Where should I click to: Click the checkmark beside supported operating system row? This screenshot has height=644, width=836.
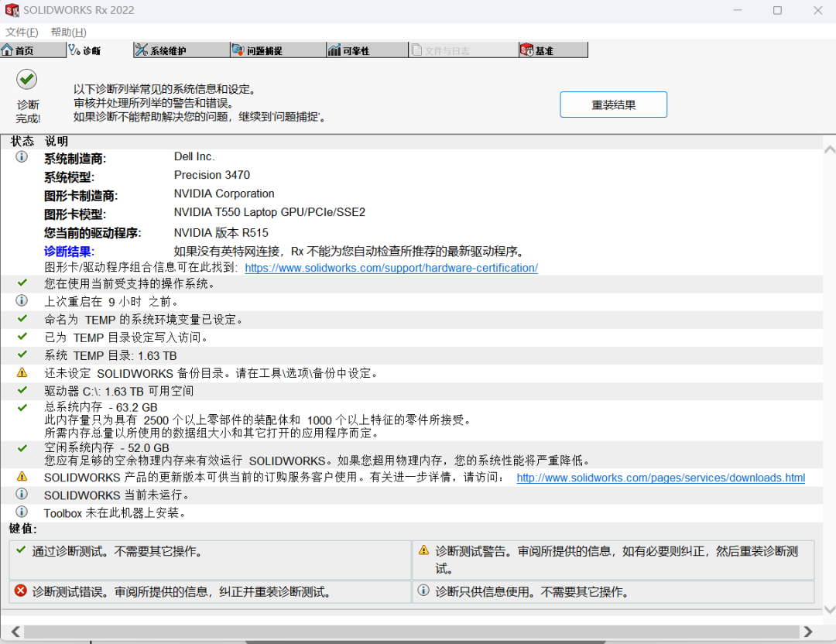click(x=22, y=283)
